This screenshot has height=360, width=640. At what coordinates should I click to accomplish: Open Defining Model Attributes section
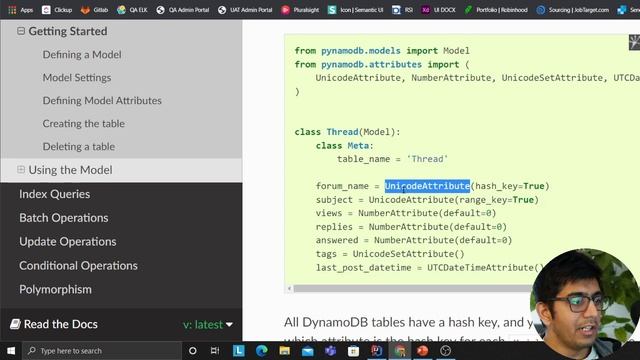102,100
